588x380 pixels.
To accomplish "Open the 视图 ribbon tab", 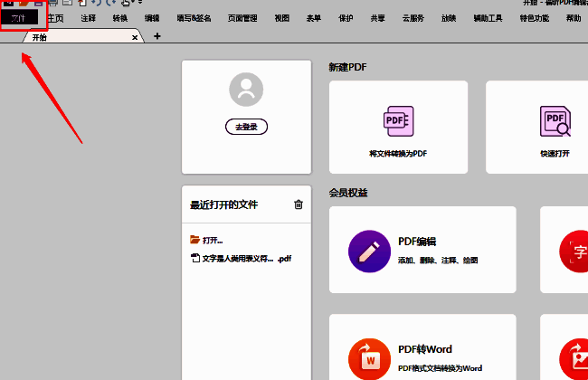I will (x=281, y=18).
